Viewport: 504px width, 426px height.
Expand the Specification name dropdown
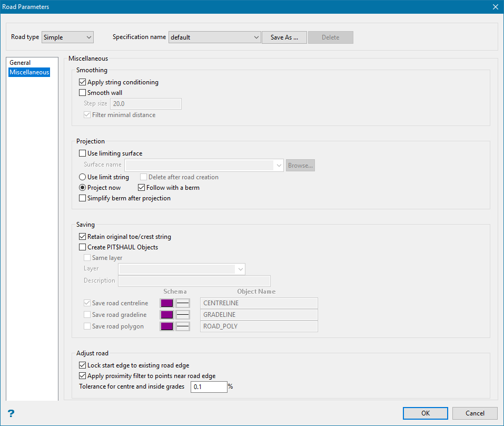click(256, 37)
